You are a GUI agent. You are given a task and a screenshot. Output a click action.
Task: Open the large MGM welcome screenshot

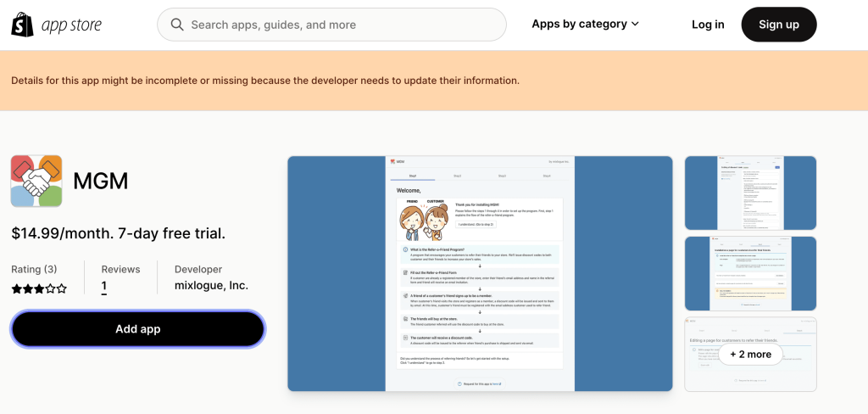[x=480, y=273]
